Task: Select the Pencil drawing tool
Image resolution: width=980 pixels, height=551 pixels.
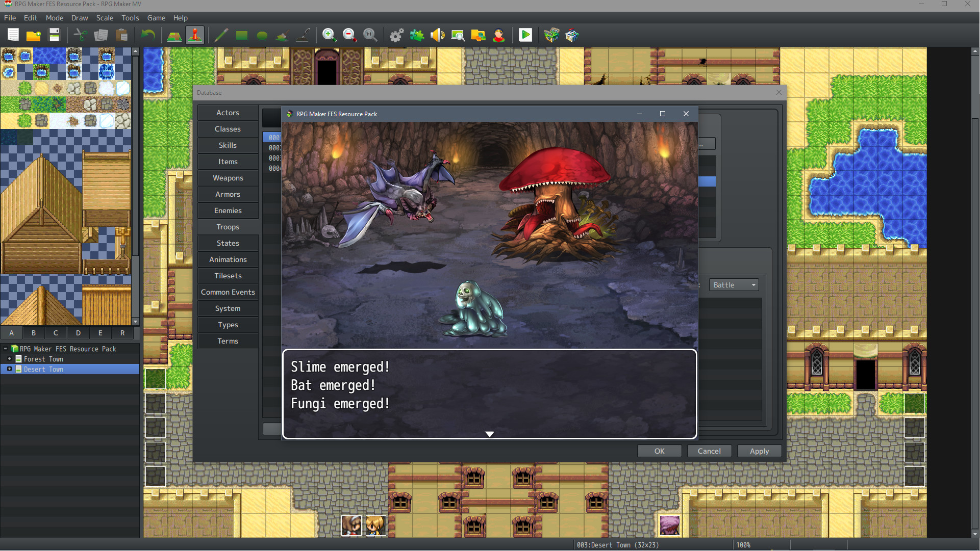Action: point(221,35)
